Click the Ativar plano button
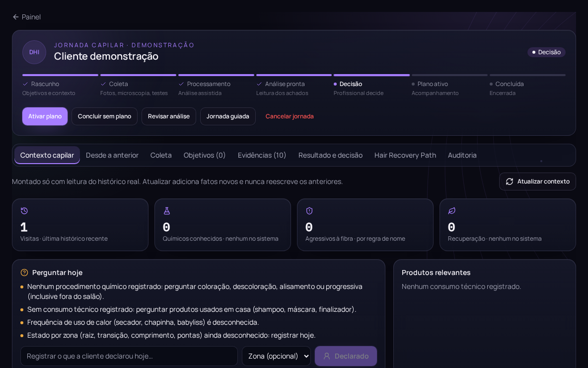The width and height of the screenshot is (588, 368). click(45, 116)
